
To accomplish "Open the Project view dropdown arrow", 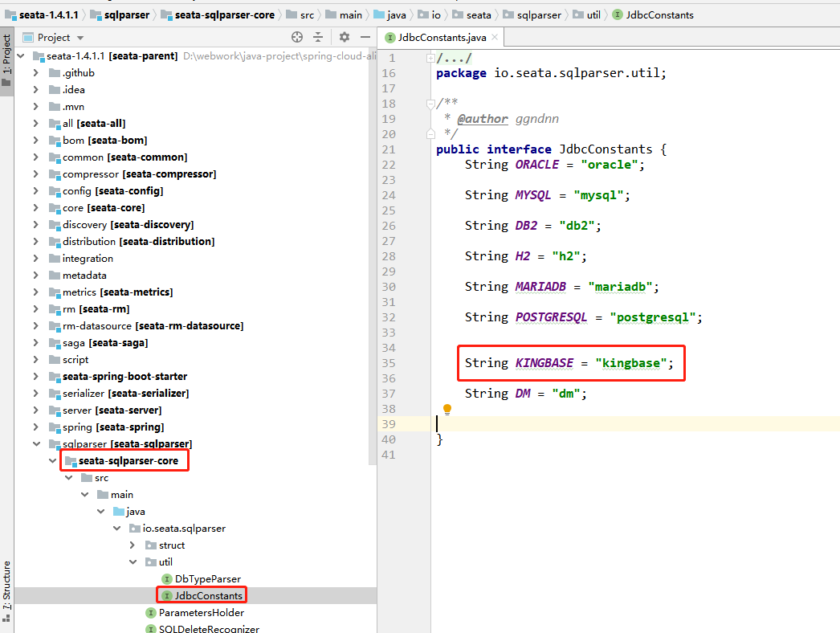I will (80, 38).
